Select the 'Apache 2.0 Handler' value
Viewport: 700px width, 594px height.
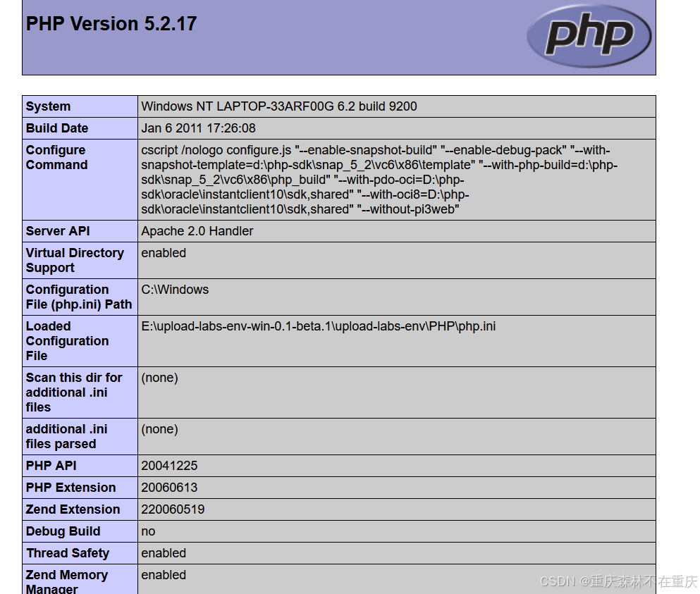[x=197, y=230]
